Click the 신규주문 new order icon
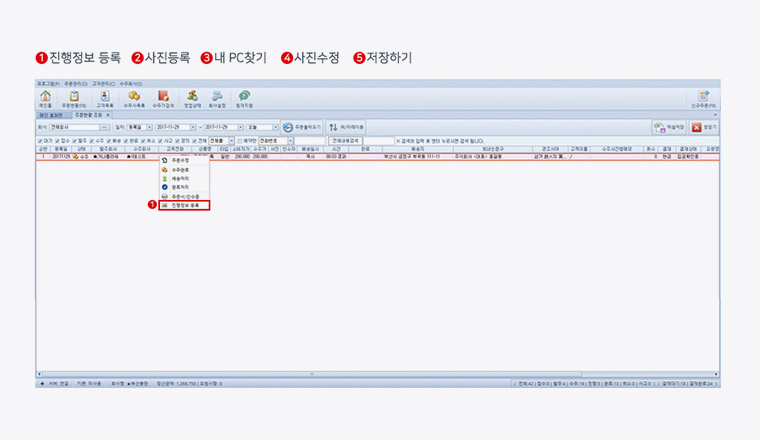Image resolution: width=760 pixels, height=440 pixels. click(x=703, y=97)
